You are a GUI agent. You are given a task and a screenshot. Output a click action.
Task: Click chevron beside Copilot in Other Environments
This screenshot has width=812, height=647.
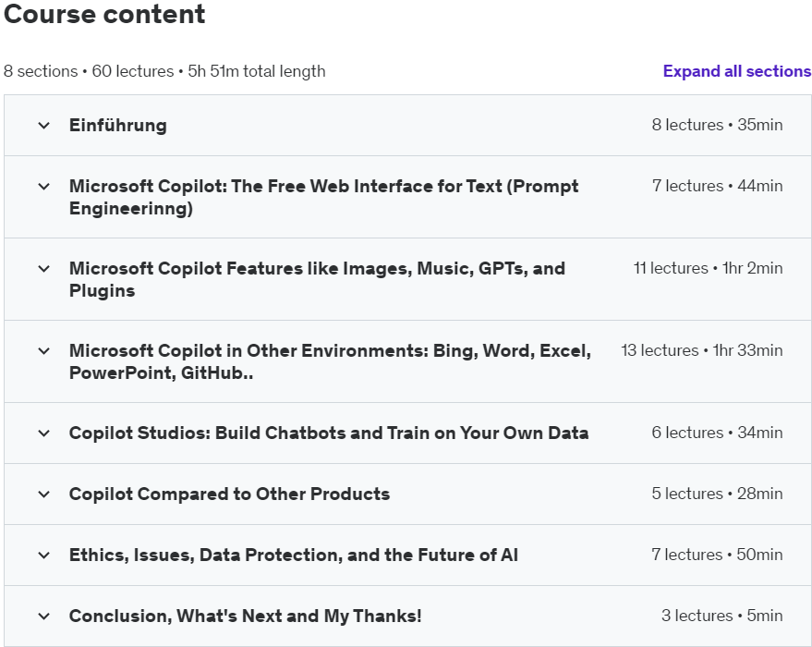(x=43, y=351)
